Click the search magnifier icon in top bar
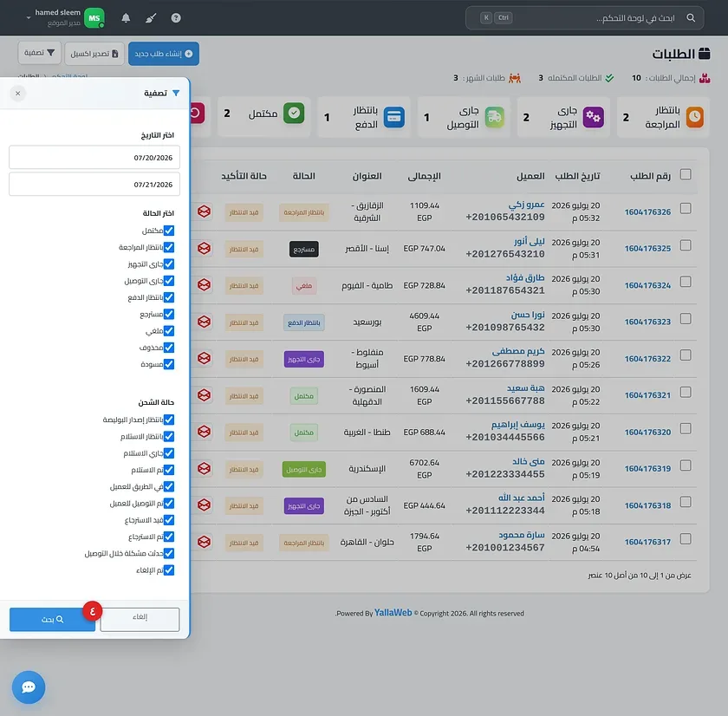The width and height of the screenshot is (728, 716). (x=691, y=18)
